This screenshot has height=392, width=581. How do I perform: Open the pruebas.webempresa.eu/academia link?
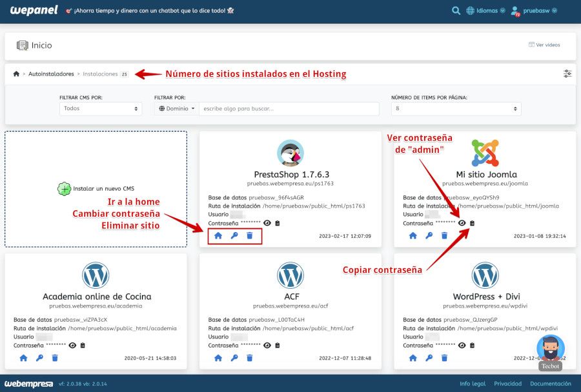(96, 306)
